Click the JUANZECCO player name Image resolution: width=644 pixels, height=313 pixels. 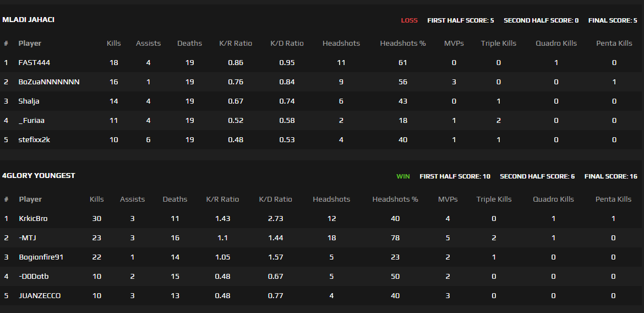pos(40,296)
